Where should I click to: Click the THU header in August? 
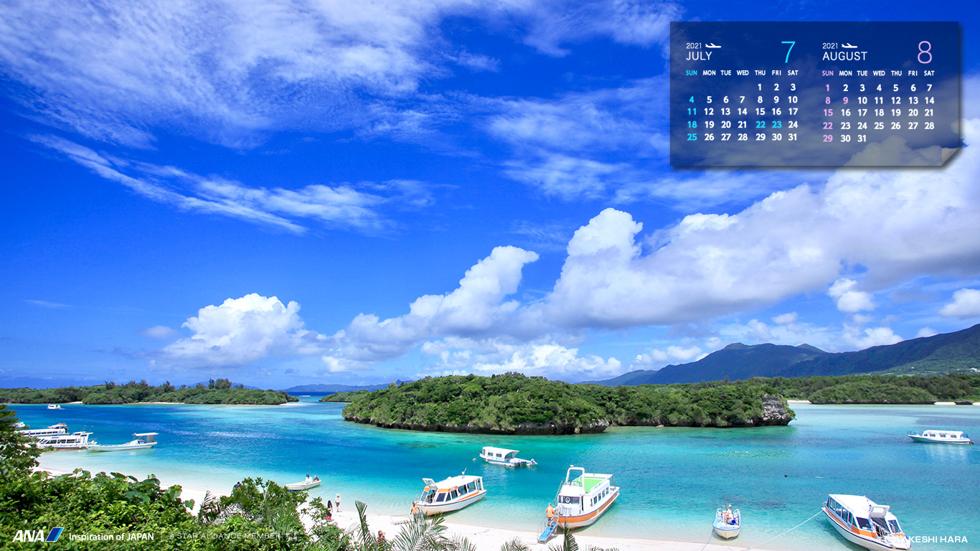coord(896,72)
